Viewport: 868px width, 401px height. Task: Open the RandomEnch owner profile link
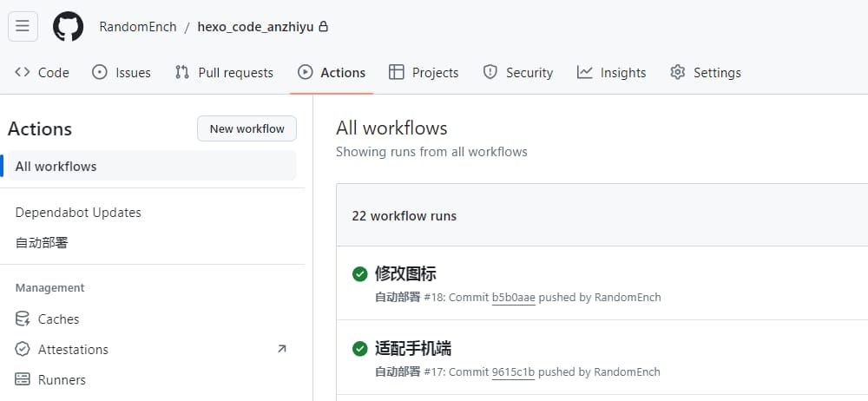click(x=137, y=27)
